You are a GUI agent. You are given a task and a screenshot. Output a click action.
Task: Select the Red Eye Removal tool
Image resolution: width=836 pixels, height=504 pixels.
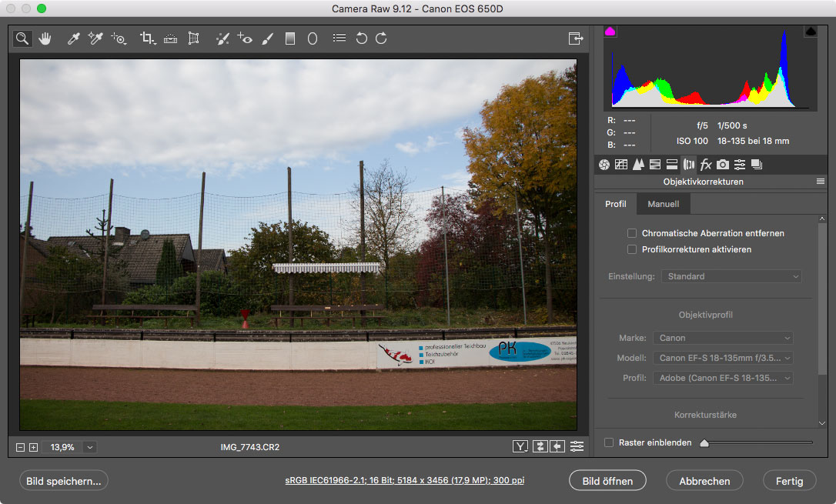click(245, 38)
